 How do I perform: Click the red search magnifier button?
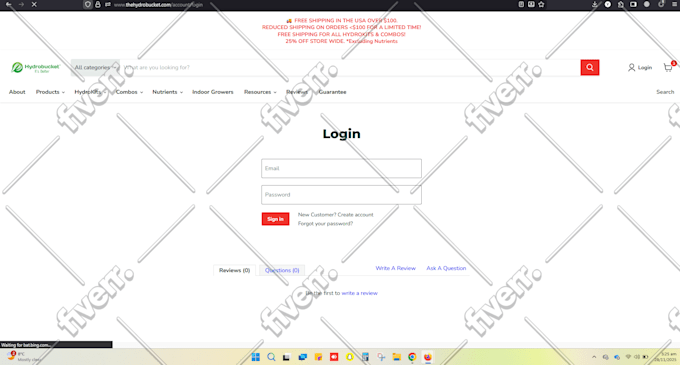[590, 68]
